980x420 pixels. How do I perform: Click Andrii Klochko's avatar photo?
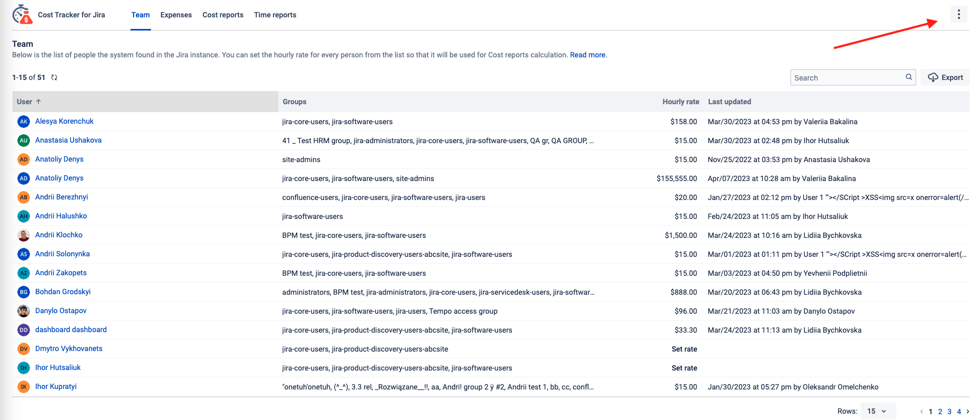click(24, 235)
